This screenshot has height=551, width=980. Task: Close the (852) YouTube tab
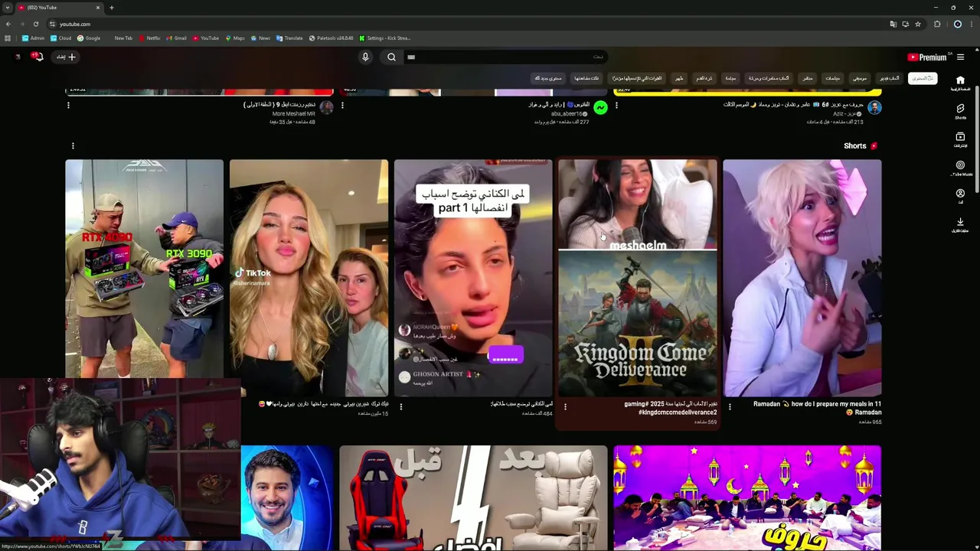pos(98,8)
